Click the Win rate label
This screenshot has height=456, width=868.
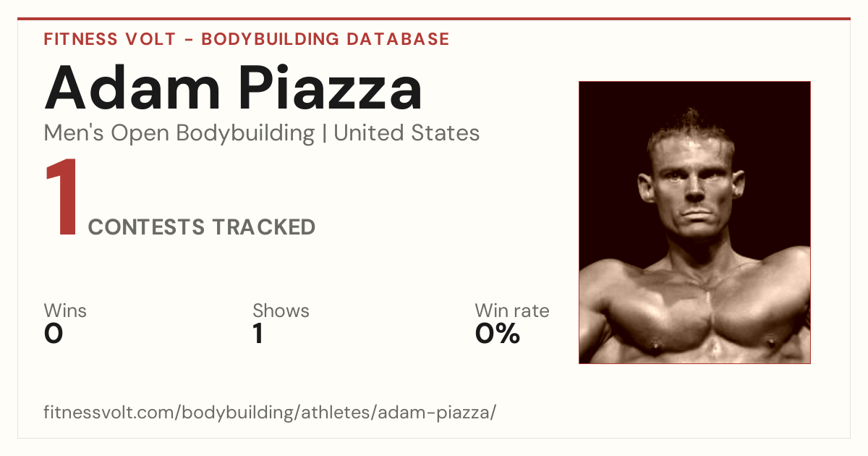tap(512, 311)
